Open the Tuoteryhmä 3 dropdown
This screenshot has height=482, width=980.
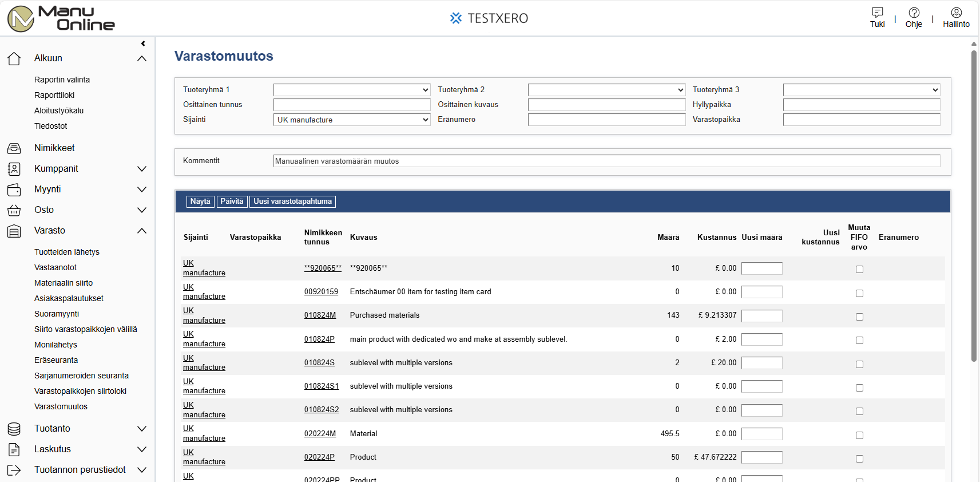click(x=862, y=90)
